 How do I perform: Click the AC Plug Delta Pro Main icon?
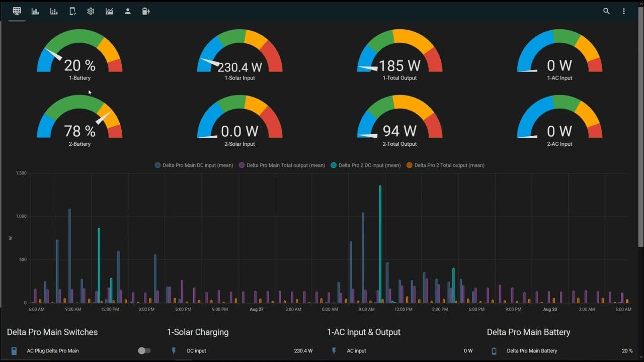pos(14,350)
